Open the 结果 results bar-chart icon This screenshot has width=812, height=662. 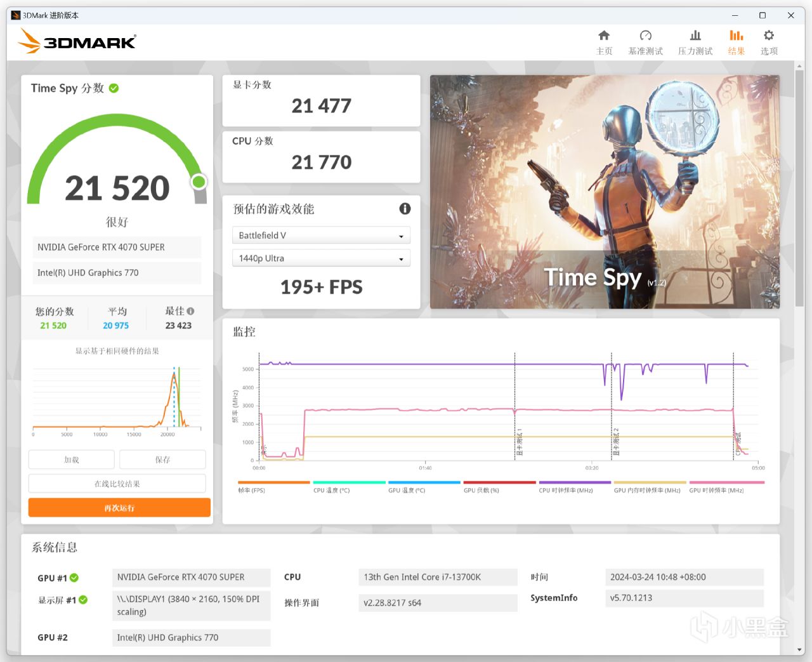pyautogui.click(x=736, y=36)
